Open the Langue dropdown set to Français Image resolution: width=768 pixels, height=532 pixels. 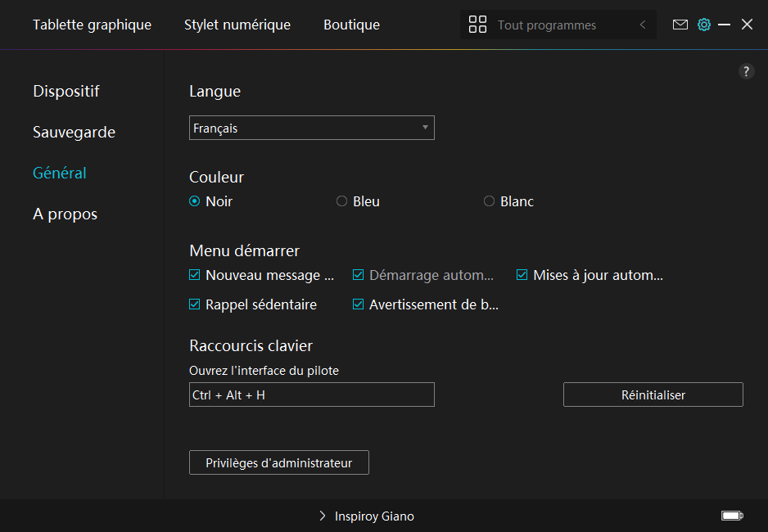[x=311, y=128]
